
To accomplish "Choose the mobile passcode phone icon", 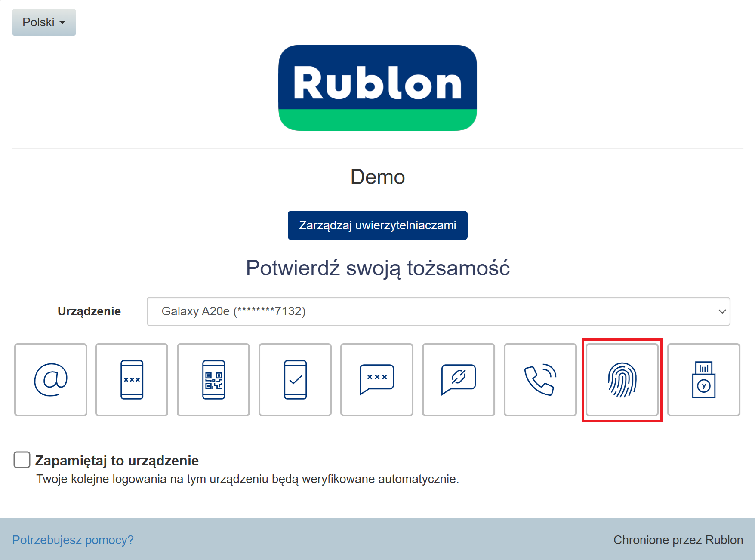I will point(132,379).
